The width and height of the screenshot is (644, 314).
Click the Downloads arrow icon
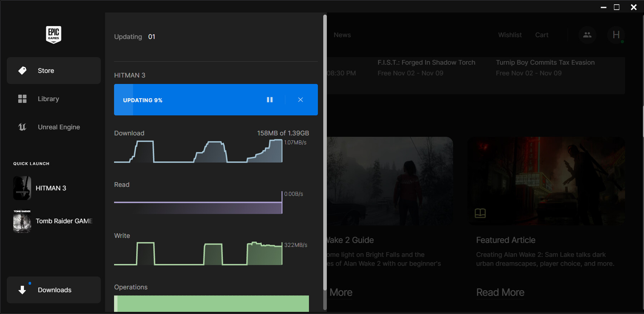point(23,290)
